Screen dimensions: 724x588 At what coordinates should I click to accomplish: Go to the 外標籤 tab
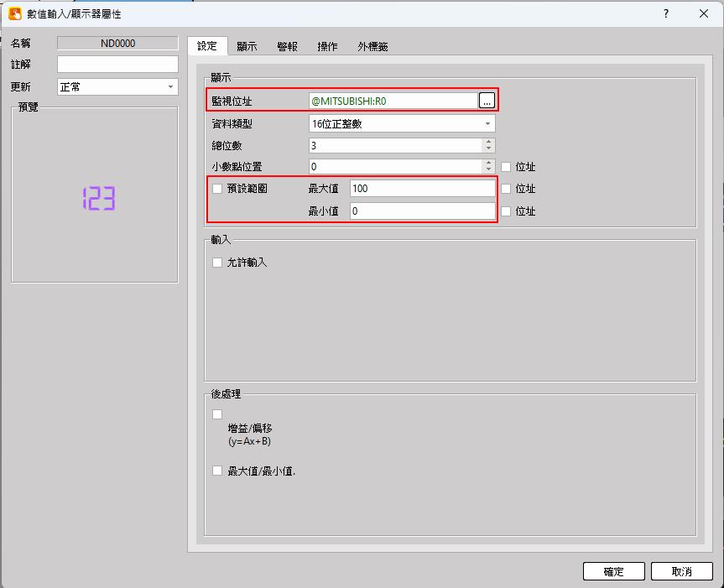372,47
